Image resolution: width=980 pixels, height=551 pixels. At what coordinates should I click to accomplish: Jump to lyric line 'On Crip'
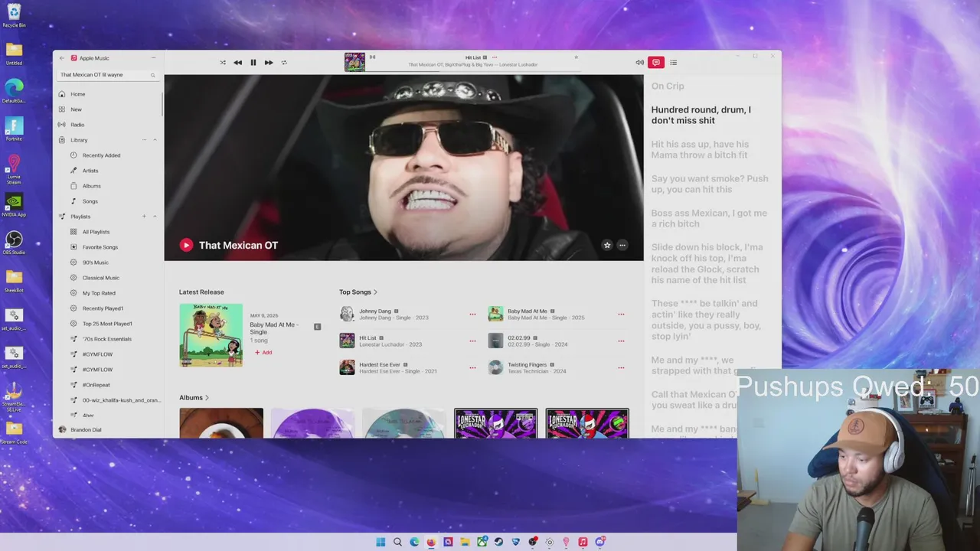[668, 86]
